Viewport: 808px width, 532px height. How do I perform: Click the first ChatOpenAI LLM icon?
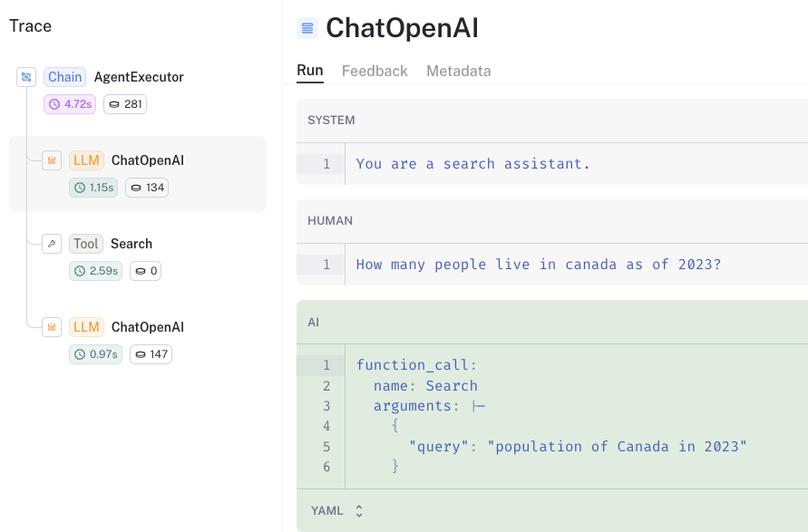point(52,160)
